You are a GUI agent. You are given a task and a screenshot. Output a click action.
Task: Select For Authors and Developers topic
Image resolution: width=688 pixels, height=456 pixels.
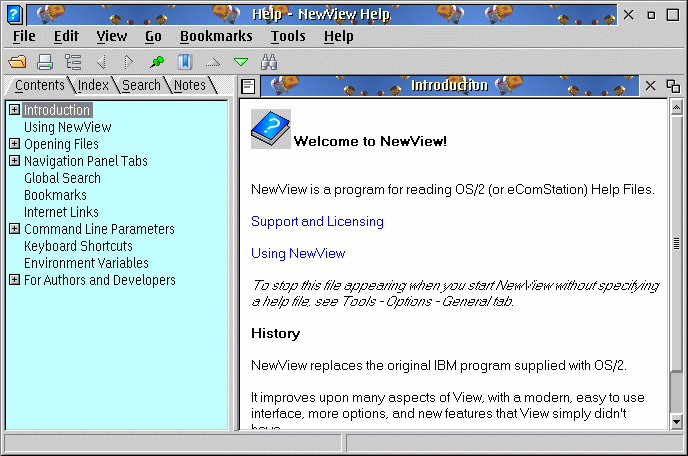pos(100,280)
